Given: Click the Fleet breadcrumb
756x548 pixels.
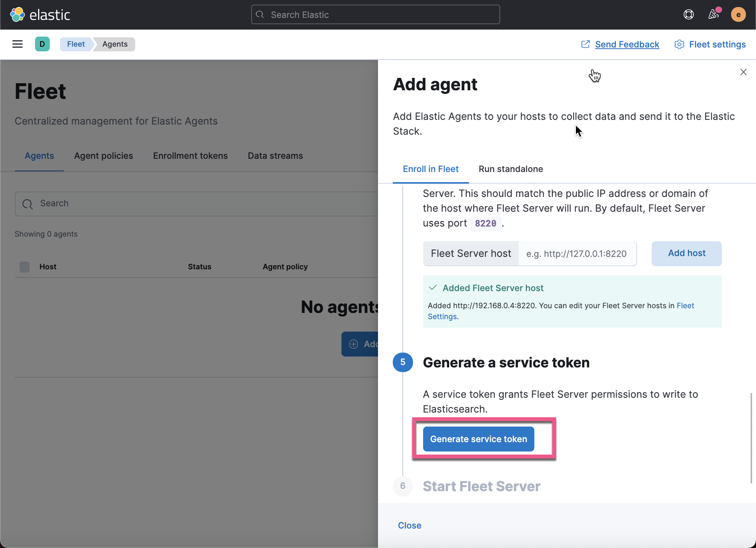Looking at the screenshot, I should (x=76, y=44).
